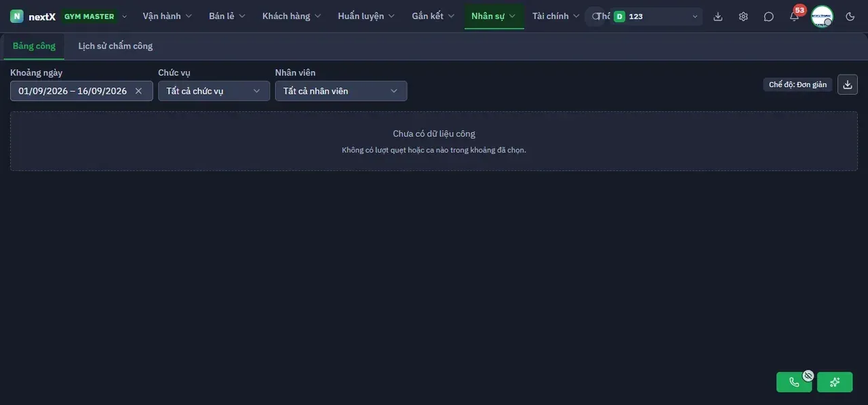Switch to the "Lịch sử chấm công" tab
This screenshot has width=868, height=405.
pos(115,46)
